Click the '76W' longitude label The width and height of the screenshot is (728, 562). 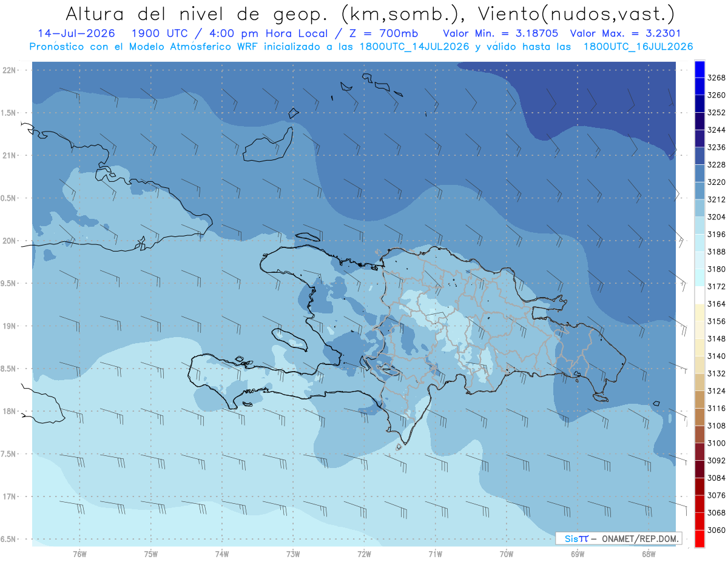79,554
